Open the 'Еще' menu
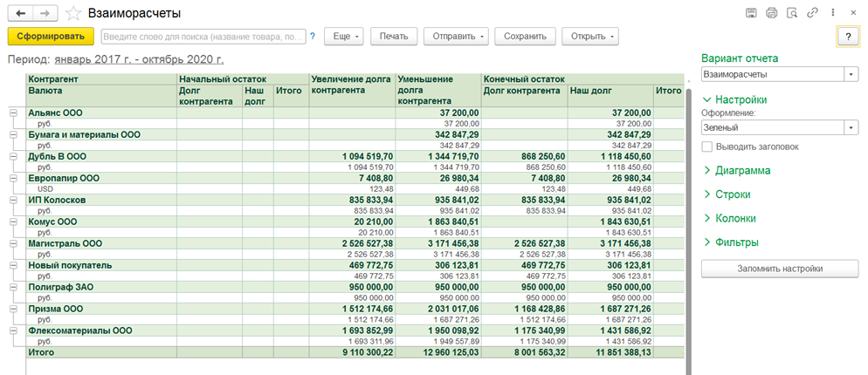The image size is (868, 375). [343, 37]
